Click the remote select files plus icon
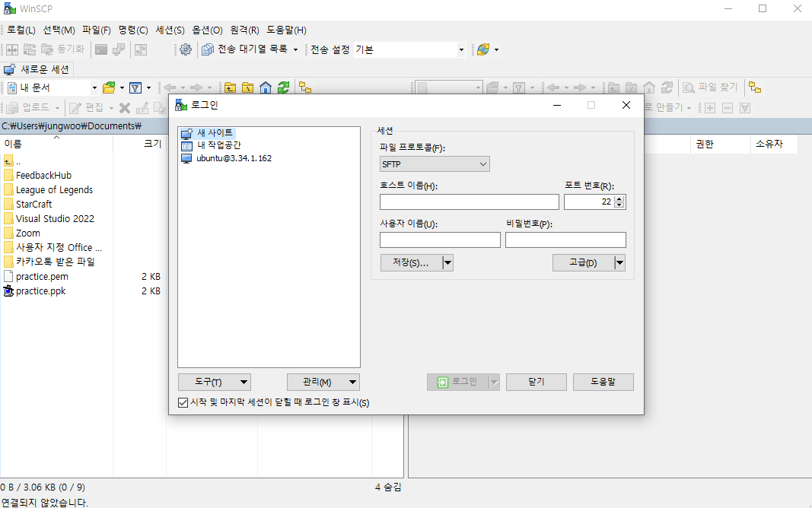This screenshot has width=812, height=508. (x=710, y=107)
